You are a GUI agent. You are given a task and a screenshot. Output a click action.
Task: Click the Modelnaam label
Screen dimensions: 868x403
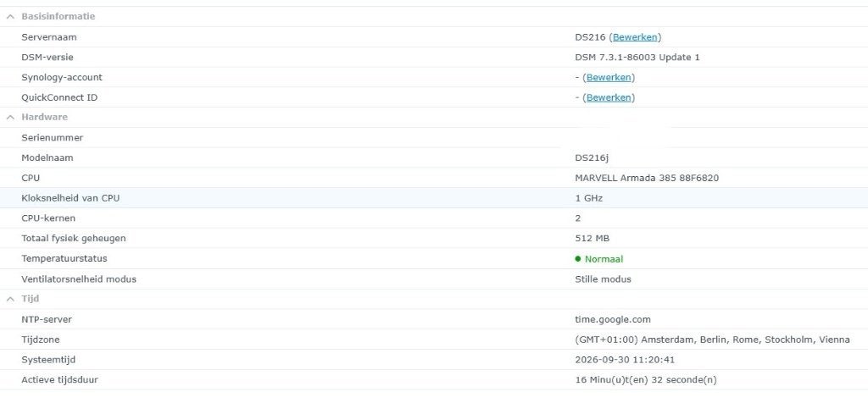(x=47, y=158)
